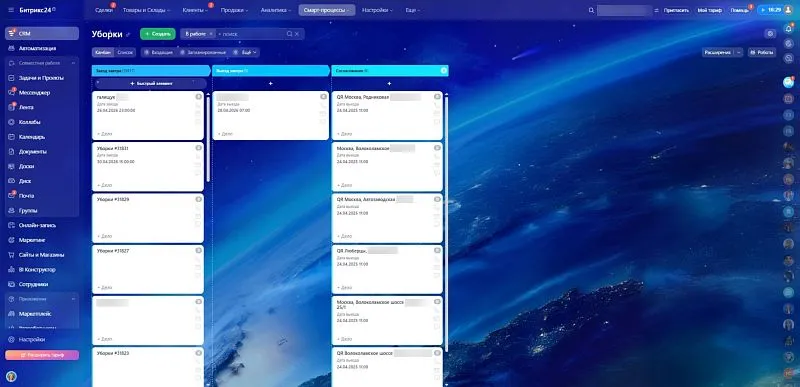Open Доски in sidebar
800x387 pixels.
pos(42,166)
